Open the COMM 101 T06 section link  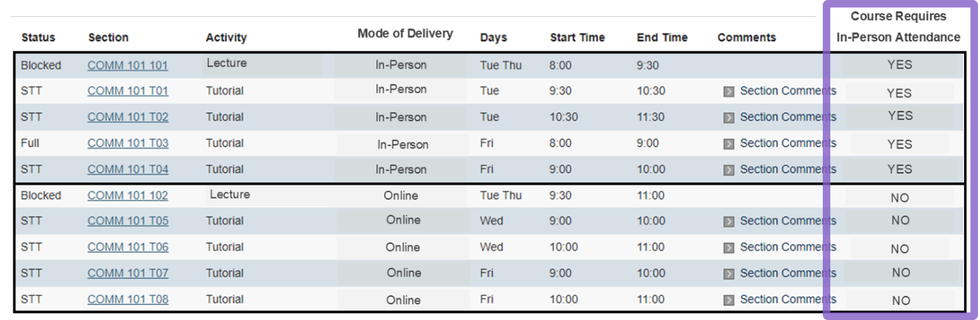[x=128, y=247]
